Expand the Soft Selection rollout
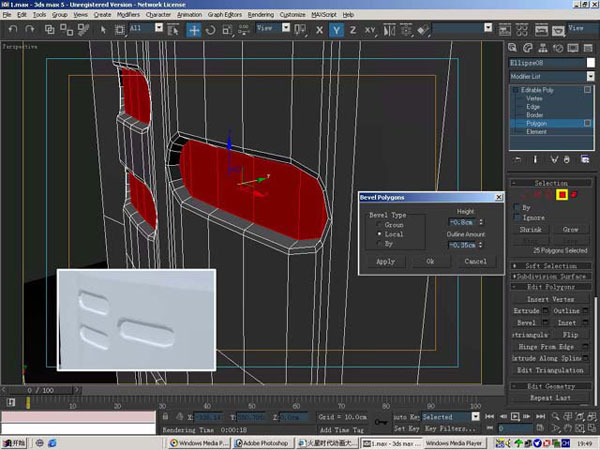The image size is (600, 450). click(551, 266)
